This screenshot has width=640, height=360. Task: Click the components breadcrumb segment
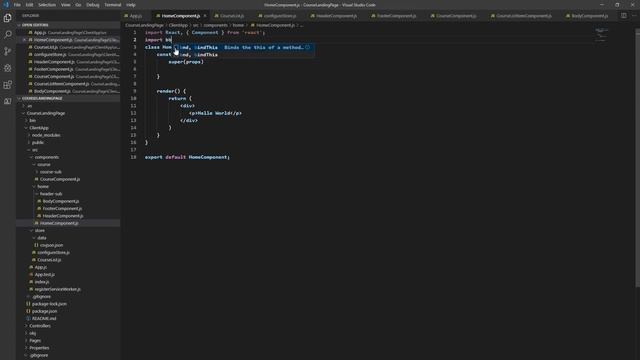(x=215, y=25)
